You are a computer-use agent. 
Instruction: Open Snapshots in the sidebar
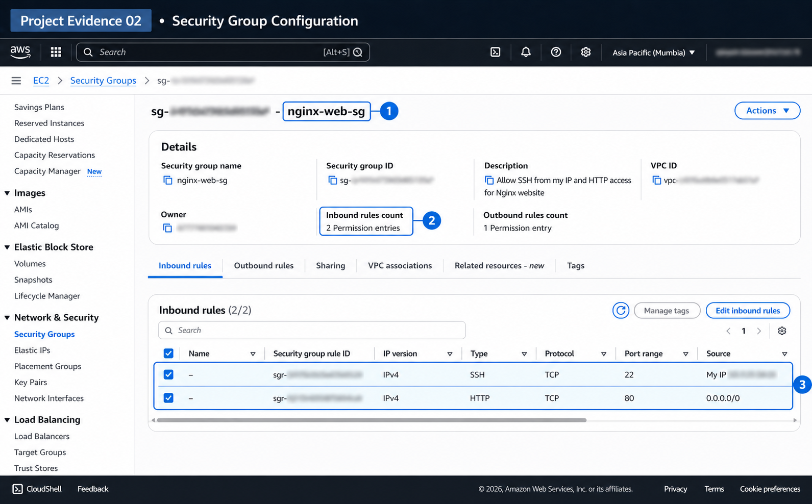pyautogui.click(x=33, y=280)
